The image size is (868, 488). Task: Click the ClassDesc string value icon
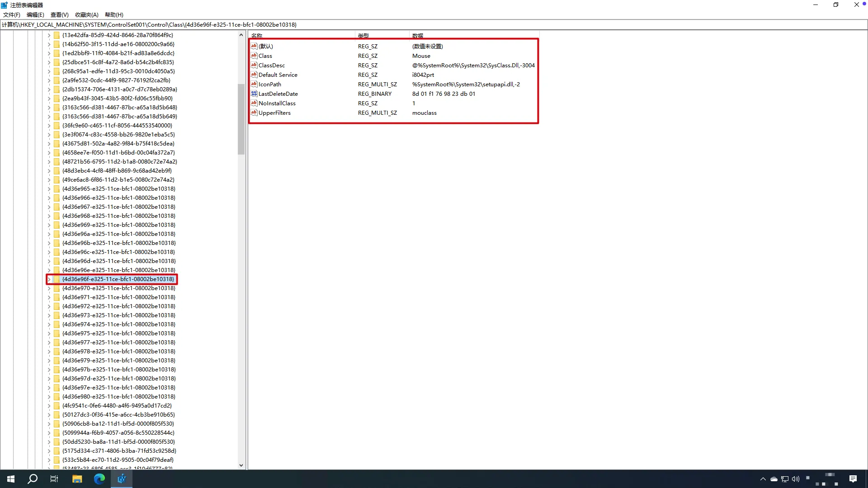pos(254,65)
